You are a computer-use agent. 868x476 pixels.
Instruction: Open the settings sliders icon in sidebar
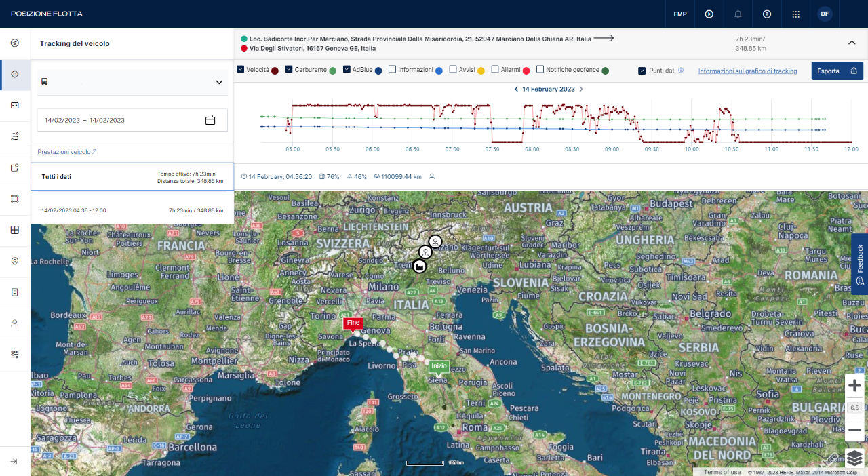coord(15,355)
